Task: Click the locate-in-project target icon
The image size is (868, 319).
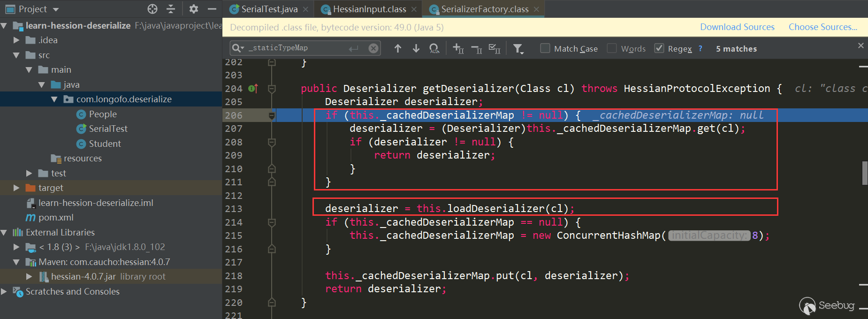Action: coord(152,9)
